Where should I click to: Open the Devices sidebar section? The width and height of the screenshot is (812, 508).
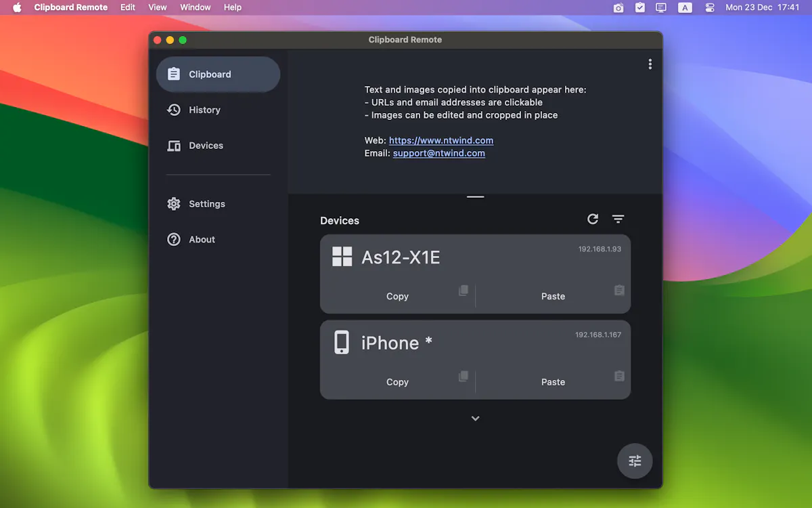(218, 146)
